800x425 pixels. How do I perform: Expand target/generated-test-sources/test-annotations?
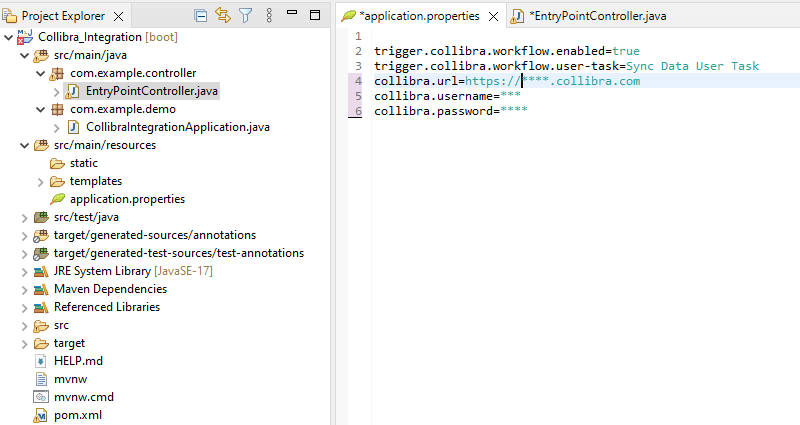(x=24, y=254)
